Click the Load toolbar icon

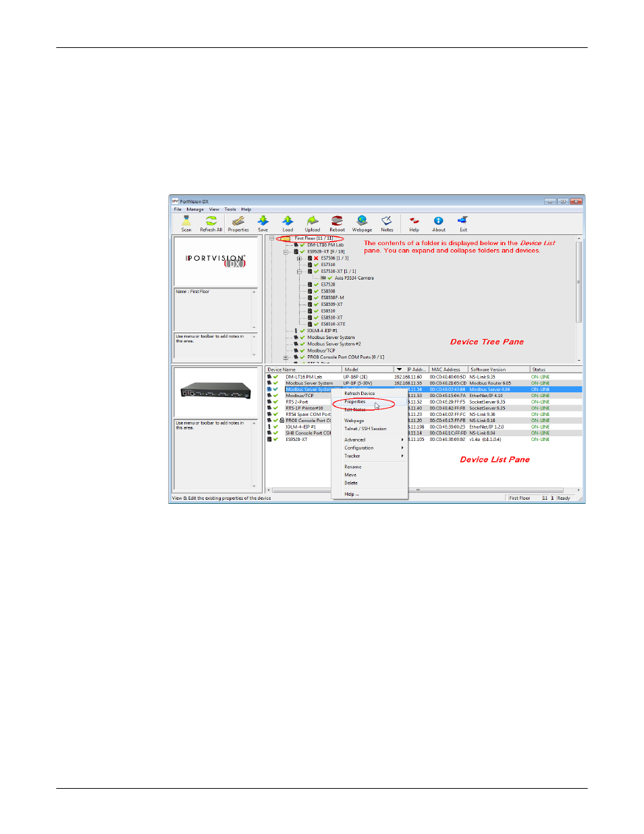click(x=288, y=224)
